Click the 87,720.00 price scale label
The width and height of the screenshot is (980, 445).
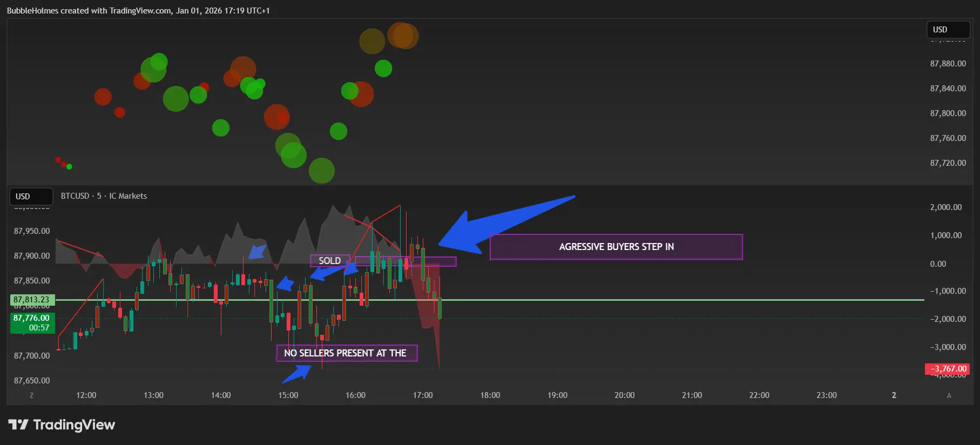[x=948, y=163]
